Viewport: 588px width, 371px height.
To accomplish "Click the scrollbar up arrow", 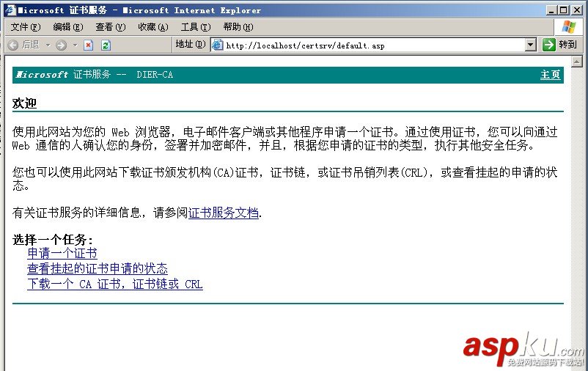I will click(x=577, y=62).
